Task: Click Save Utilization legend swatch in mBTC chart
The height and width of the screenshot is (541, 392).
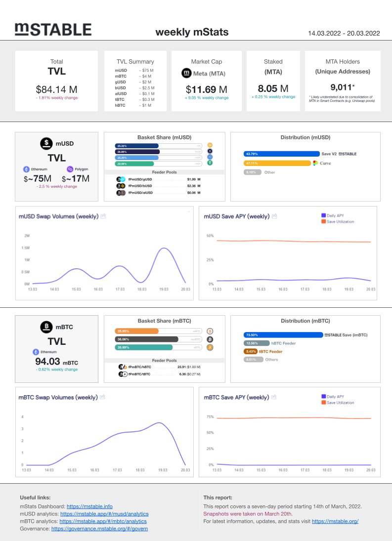Action: click(x=324, y=403)
